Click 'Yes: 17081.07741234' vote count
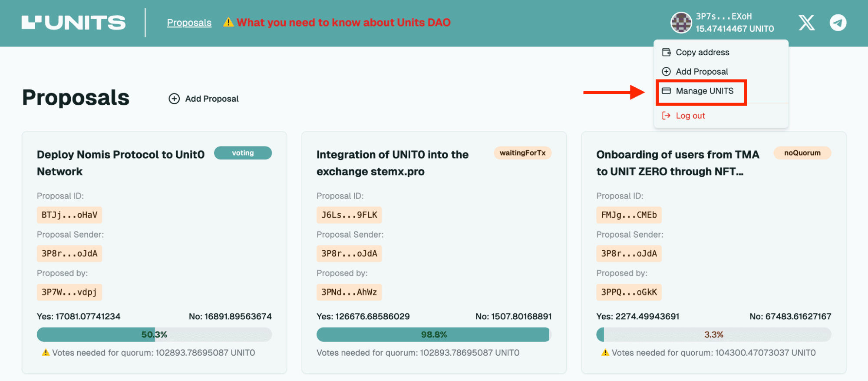This screenshot has width=868, height=381. [79, 316]
